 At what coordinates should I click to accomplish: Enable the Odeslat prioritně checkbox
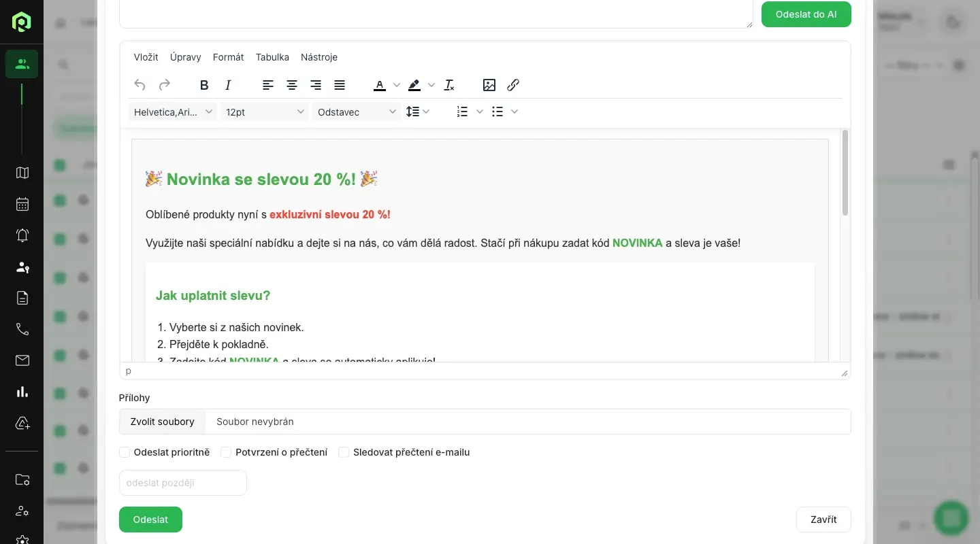coord(125,452)
